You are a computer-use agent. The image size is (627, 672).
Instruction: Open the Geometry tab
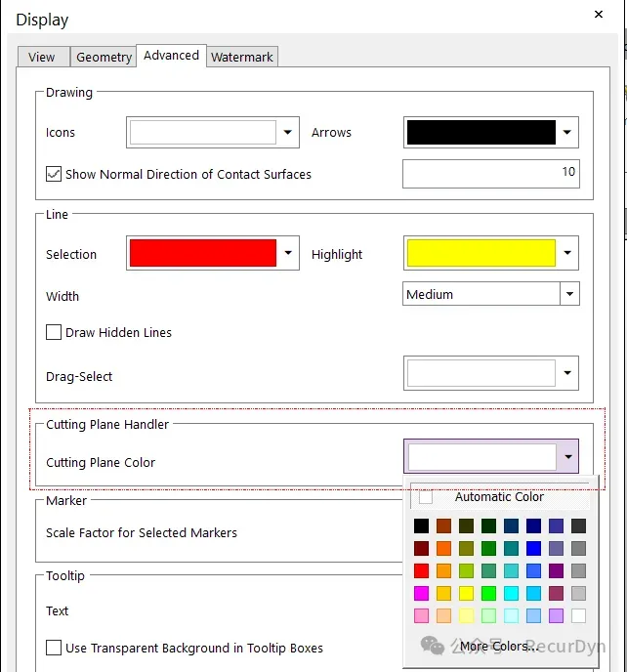104,57
